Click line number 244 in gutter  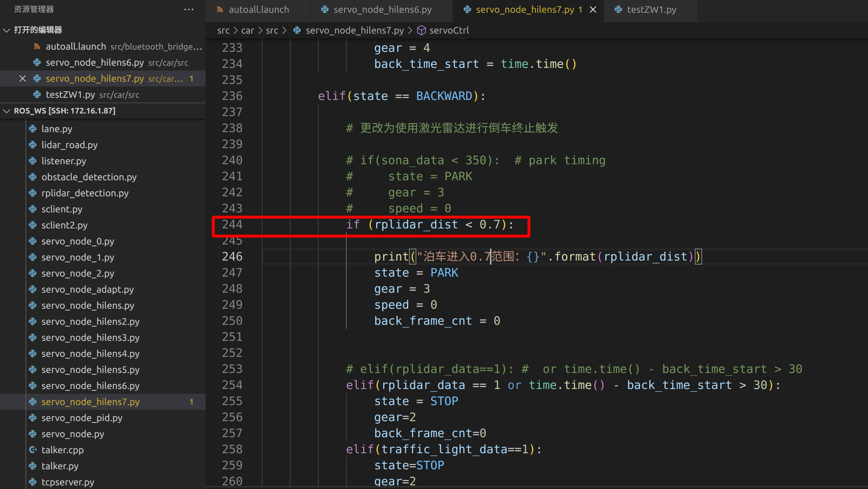232,224
